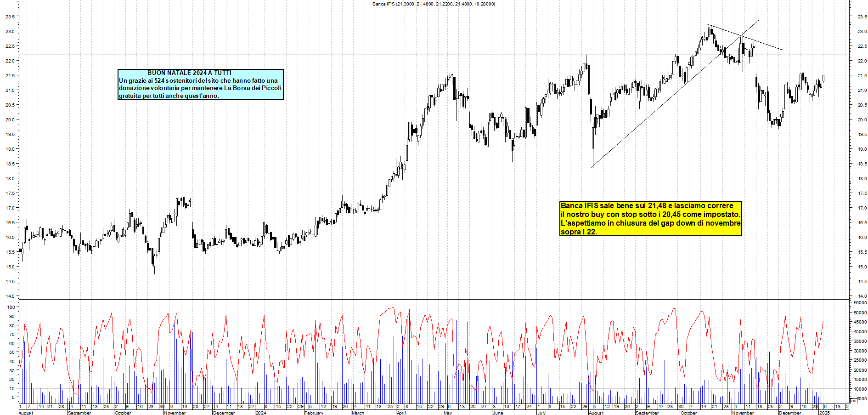Select the 'July' month label

pos(541,413)
